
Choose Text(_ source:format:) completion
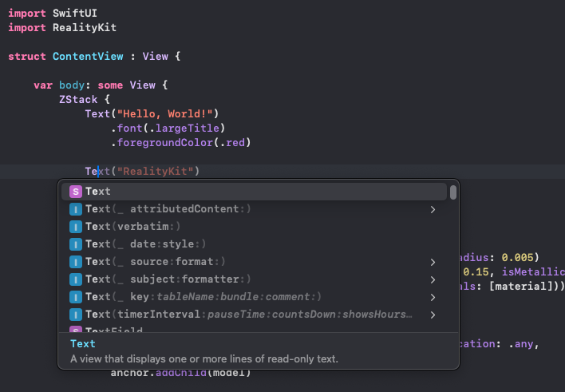[x=254, y=262]
